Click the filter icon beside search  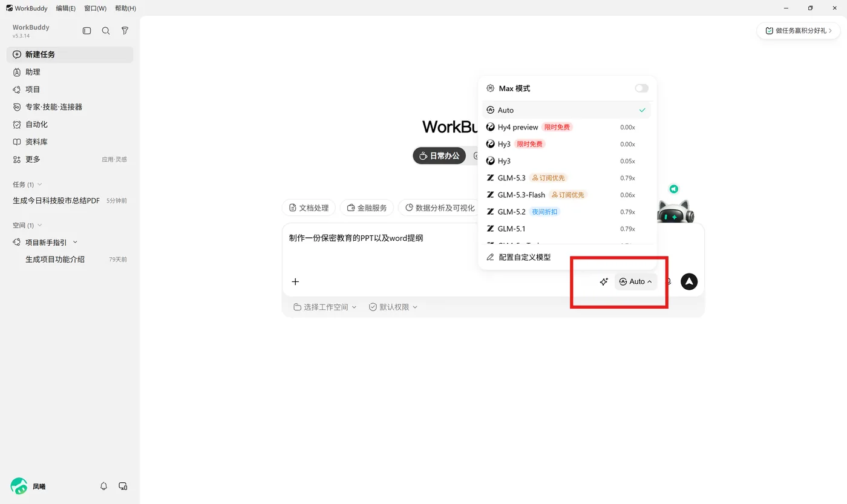pyautogui.click(x=125, y=31)
